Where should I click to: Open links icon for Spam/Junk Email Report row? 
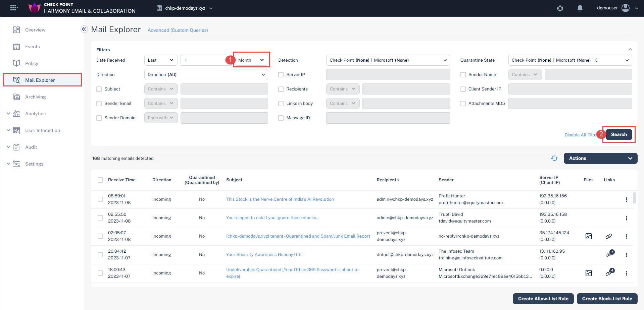tap(609, 236)
